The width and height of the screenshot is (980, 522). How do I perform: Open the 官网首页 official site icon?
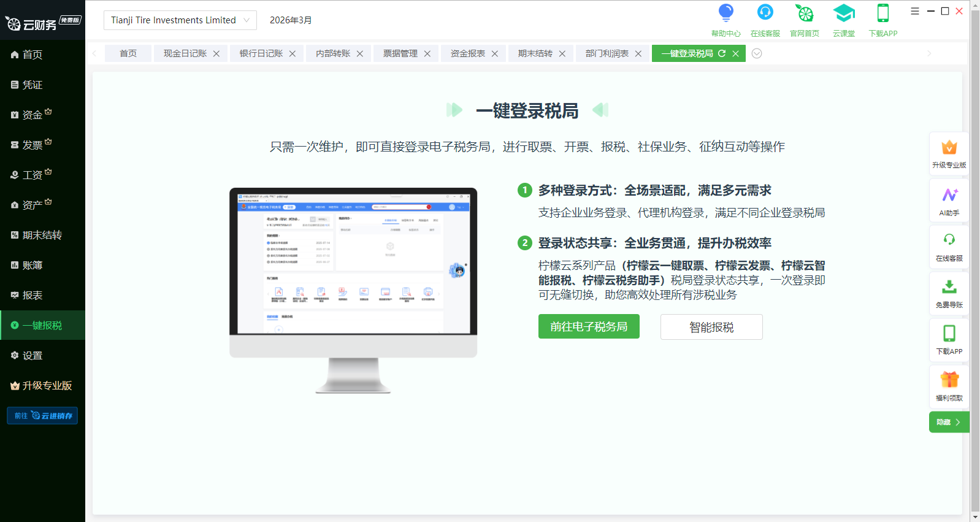pyautogui.click(x=804, y=13)
